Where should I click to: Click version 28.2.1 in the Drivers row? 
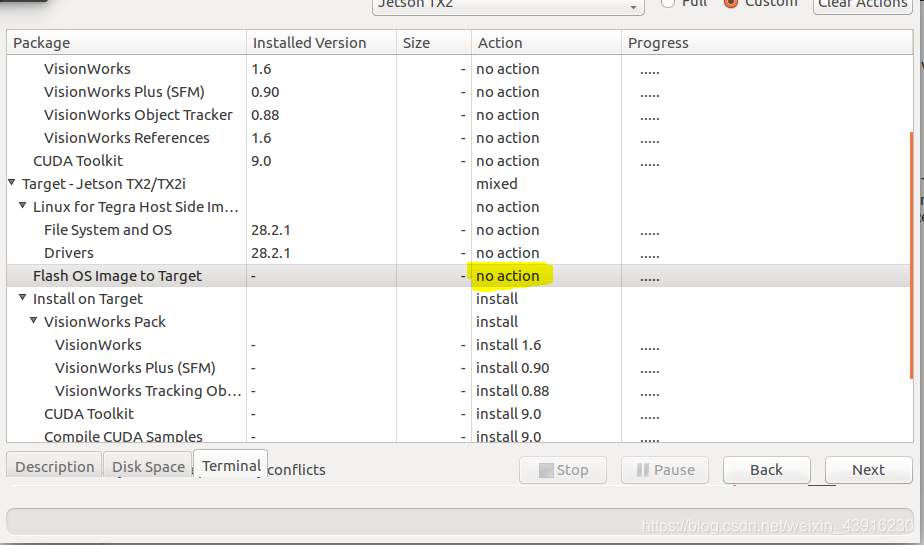pyautogui.click(x=270, y=253)
